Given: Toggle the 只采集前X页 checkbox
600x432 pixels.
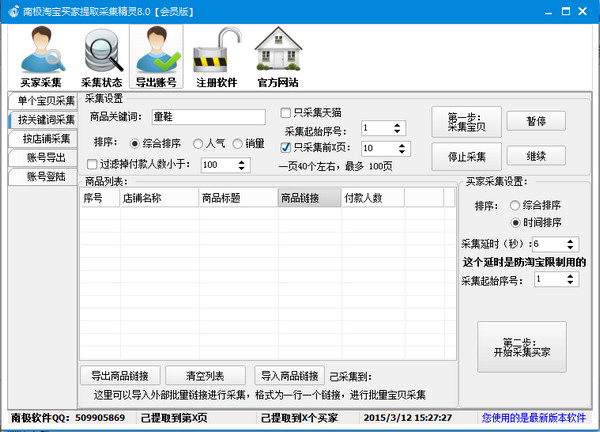Looking at the screenshot, I should tap(286, 147).
